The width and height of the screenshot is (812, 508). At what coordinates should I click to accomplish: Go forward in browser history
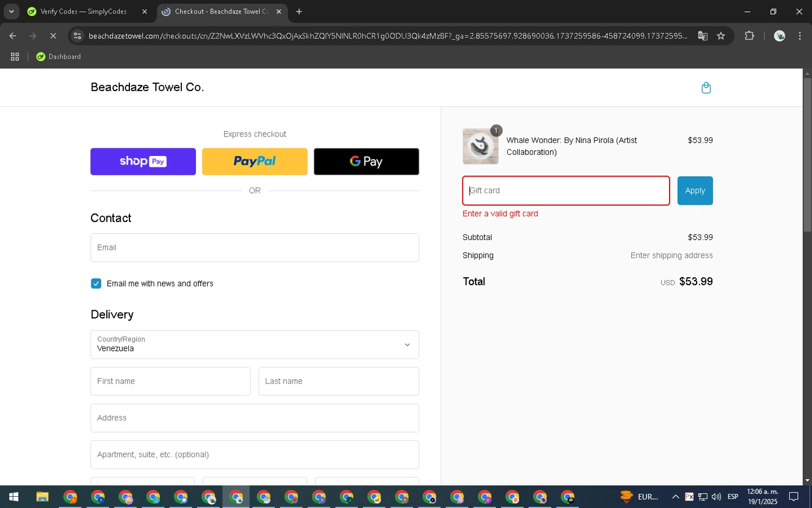[x=33, y=36]
